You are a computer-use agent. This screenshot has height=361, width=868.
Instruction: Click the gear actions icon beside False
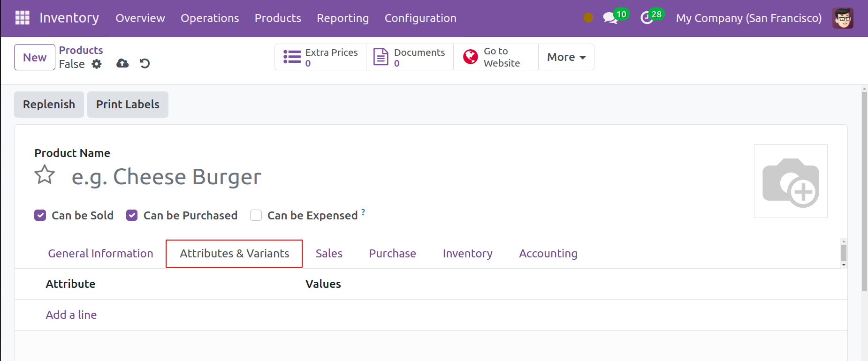(x=97, y=64)
